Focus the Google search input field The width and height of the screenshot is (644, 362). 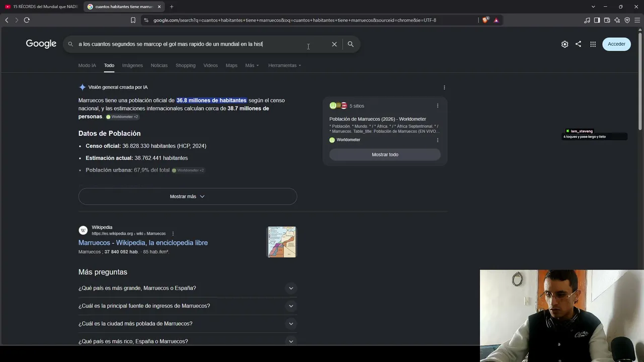pos(201,44)
